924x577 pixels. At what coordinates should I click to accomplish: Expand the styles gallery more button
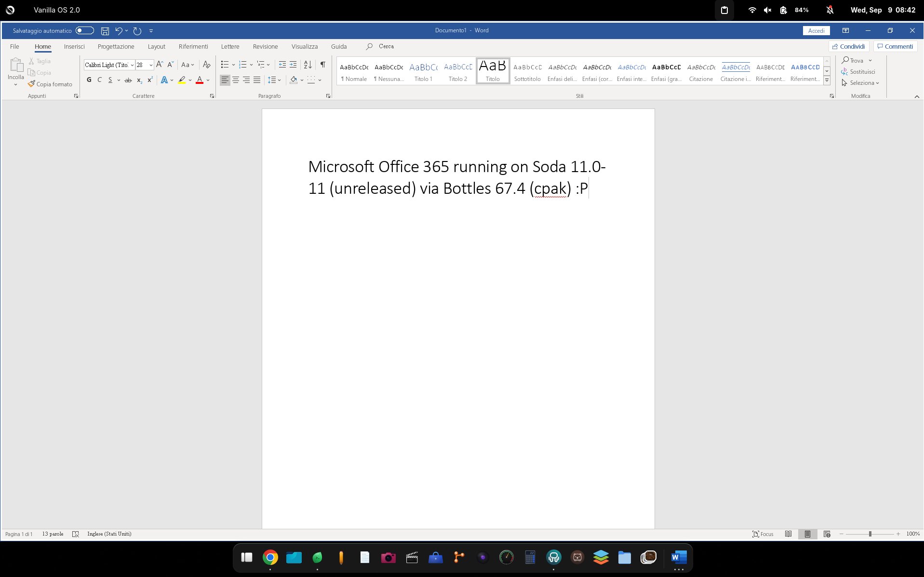point(827,81)
